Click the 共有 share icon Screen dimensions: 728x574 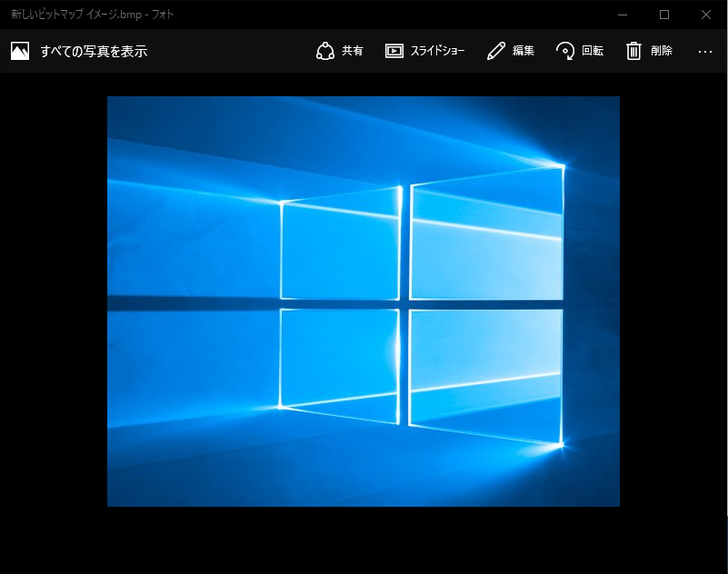[325, 51]
